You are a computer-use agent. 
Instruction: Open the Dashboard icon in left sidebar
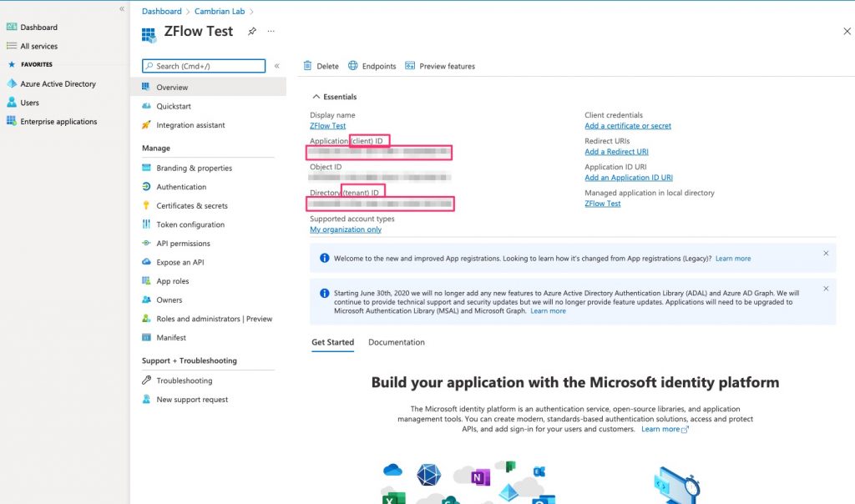12,27
